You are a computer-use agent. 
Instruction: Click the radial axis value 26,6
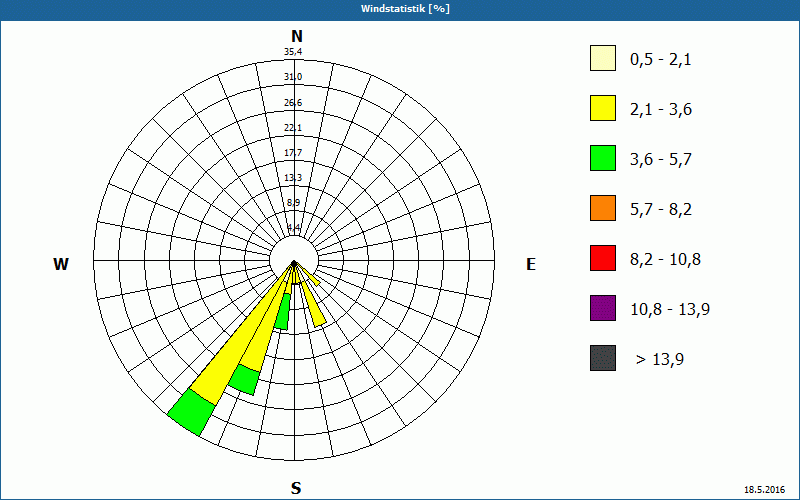(293, 103)
